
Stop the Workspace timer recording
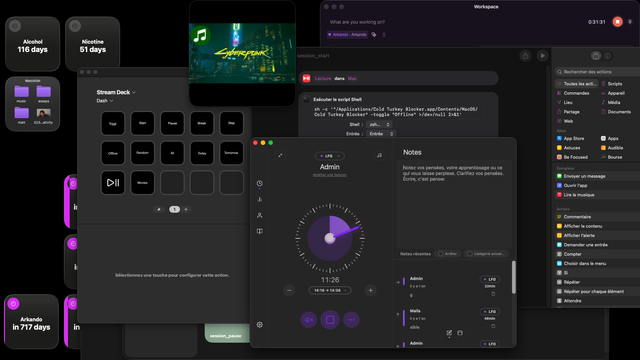[618, 22]
